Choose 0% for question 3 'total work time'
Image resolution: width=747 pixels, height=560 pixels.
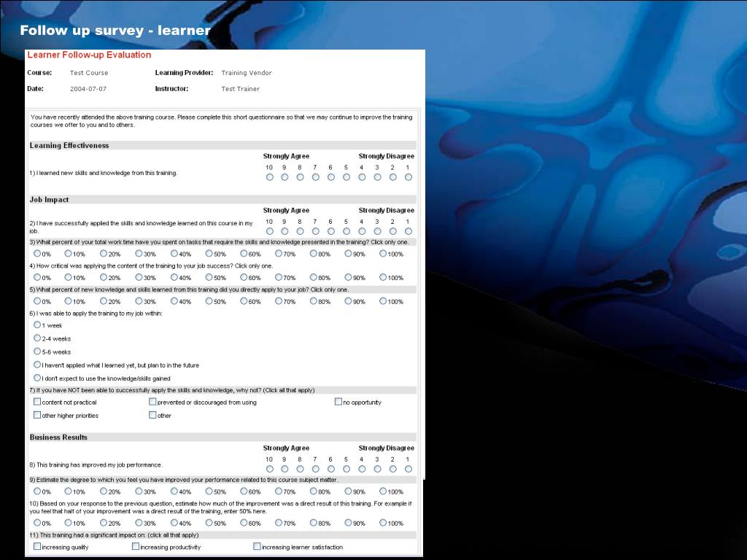37,253
